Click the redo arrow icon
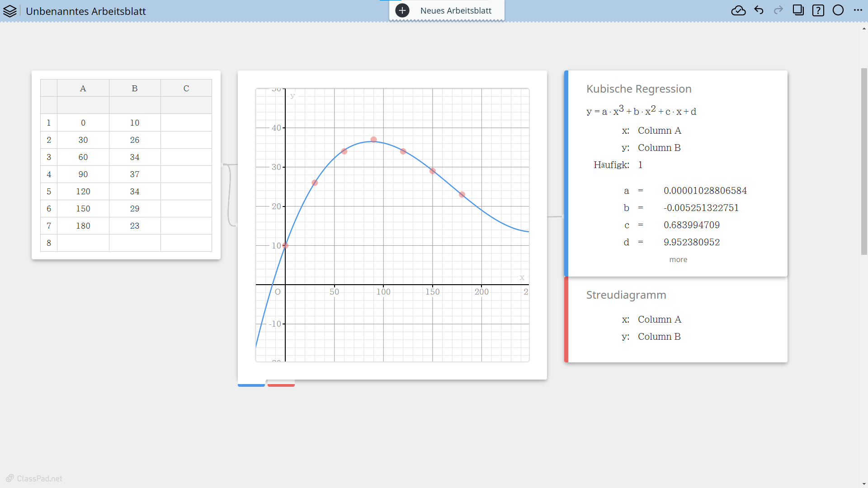 tap(778, 10)
